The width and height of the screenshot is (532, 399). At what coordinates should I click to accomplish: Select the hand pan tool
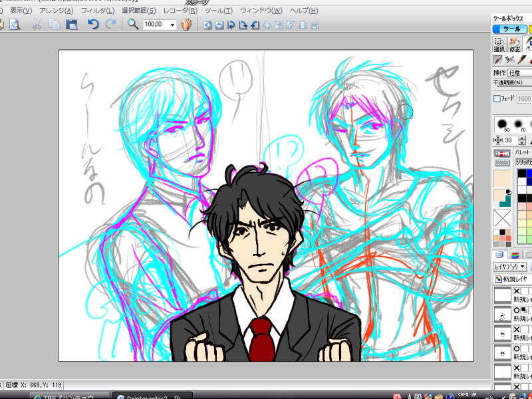pos(186,25)
